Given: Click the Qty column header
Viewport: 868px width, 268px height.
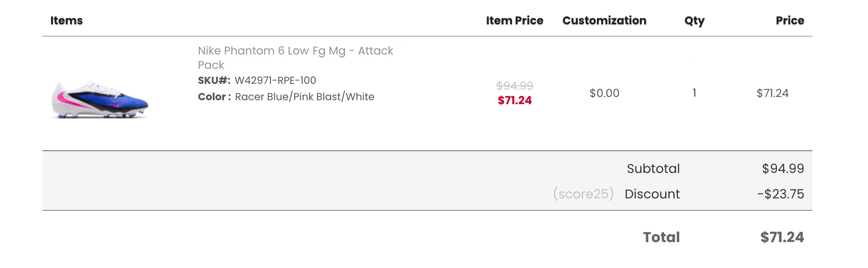Looking at the screenshot, I should tap(694, 21).
